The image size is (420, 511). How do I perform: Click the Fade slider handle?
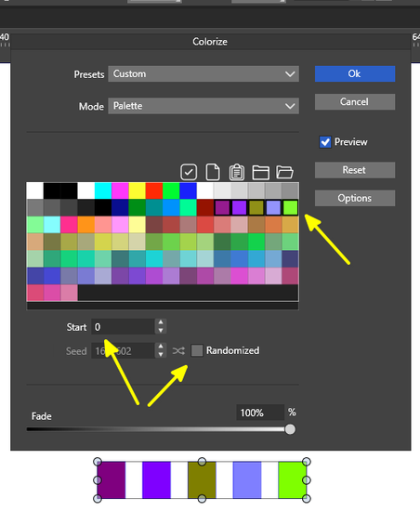tap(290, 429)
